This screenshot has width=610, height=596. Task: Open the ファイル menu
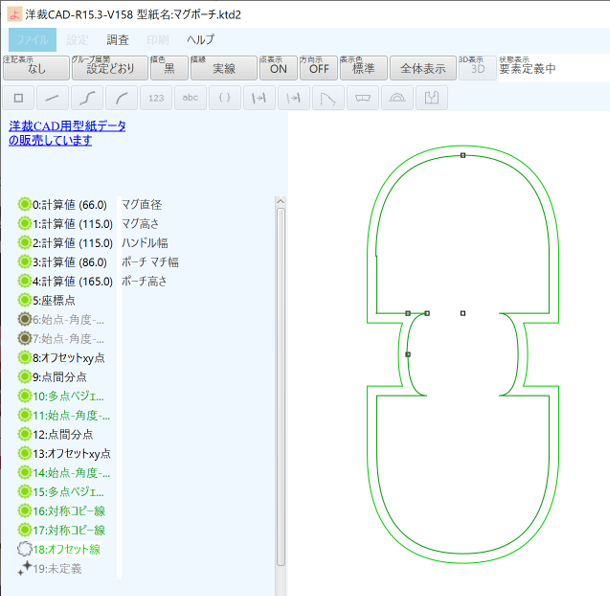point(33,40)
